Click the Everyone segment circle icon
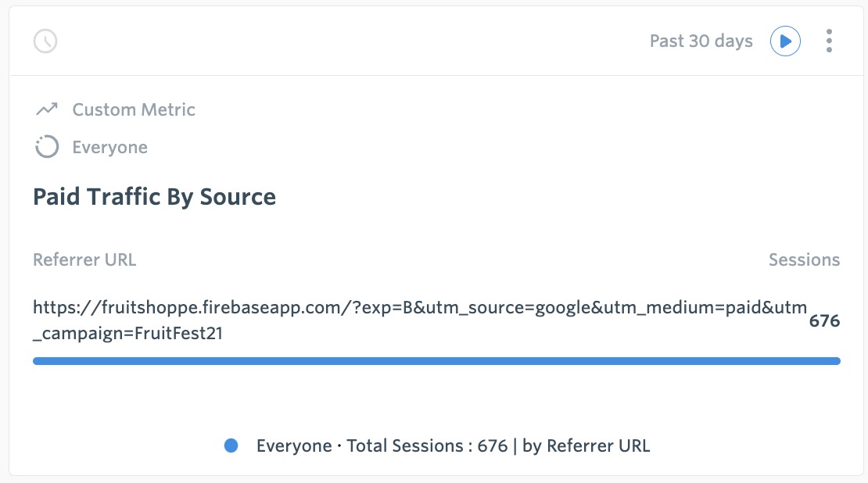The image size is (868, 483). coord(46,147)
